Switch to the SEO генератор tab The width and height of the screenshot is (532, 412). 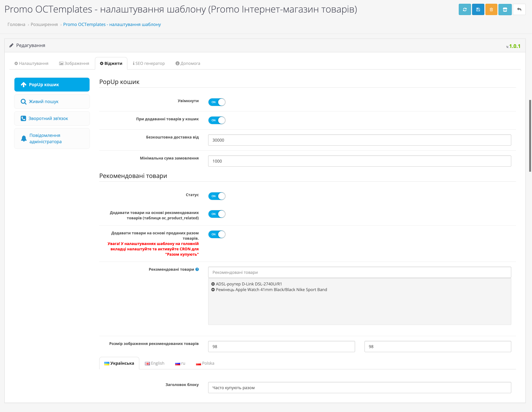pos(149,63)
